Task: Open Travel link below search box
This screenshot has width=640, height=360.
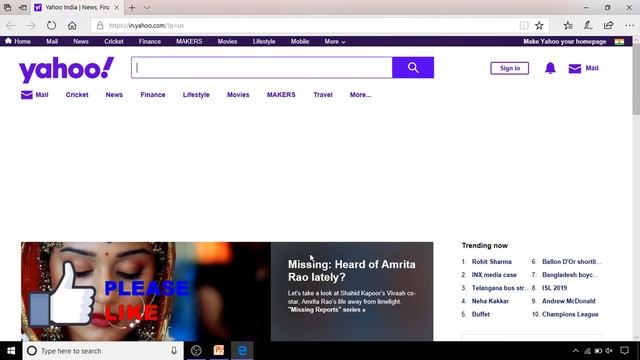Action: tap(323, 95)
